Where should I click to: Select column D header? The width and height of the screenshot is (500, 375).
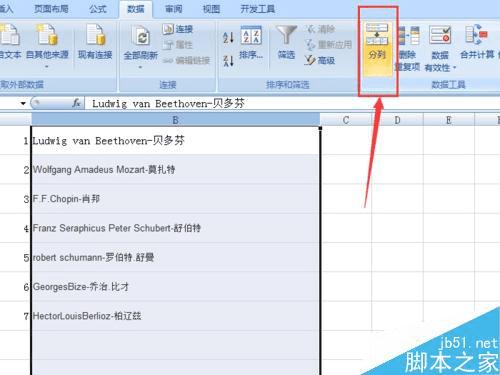coord(397,120)
